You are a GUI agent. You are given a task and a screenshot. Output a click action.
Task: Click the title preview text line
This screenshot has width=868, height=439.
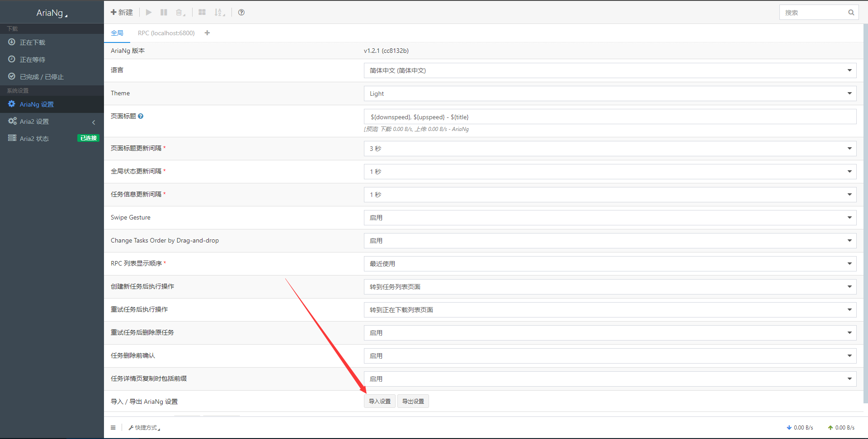(x=416, y=129)
